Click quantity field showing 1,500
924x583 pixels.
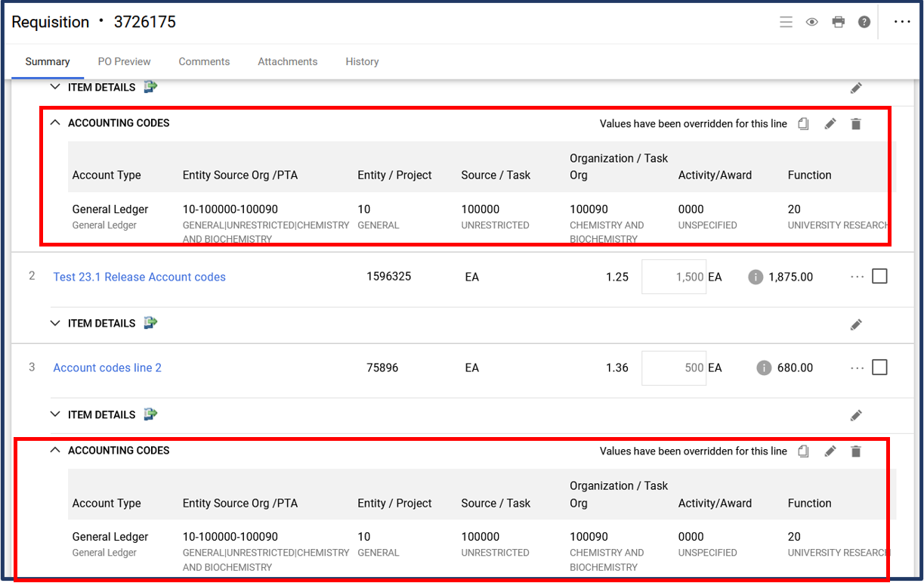click(674, 277)
